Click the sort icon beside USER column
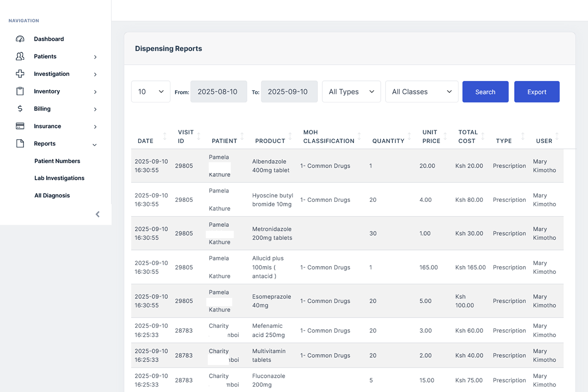 (556, 136)
